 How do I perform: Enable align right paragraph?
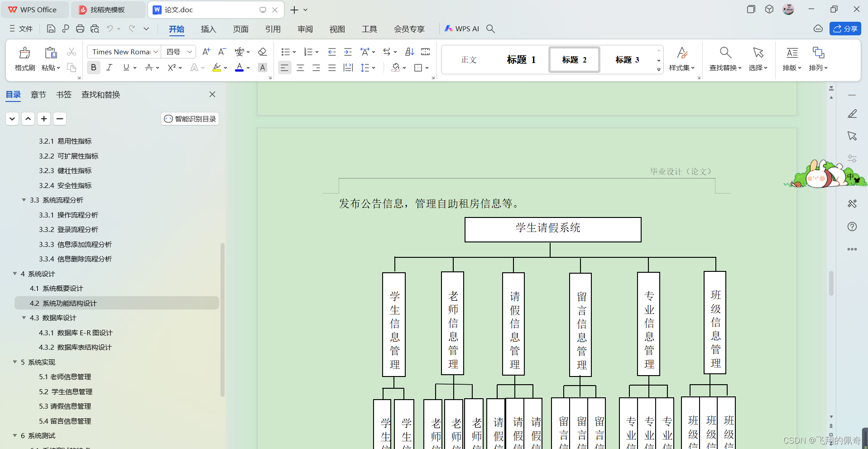coord(316,68)
